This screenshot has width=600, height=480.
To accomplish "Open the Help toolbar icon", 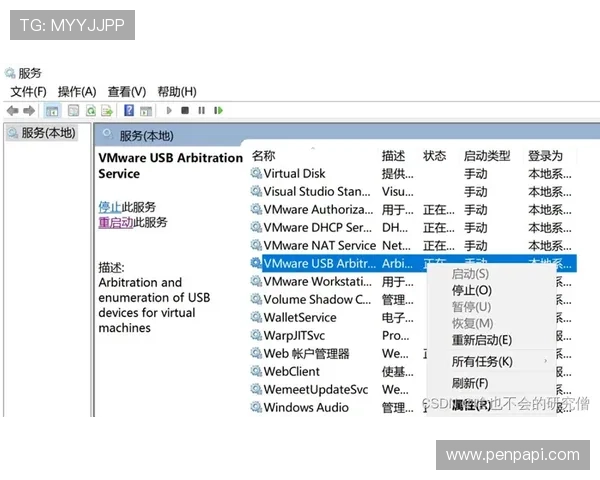I will click(129, 111).
